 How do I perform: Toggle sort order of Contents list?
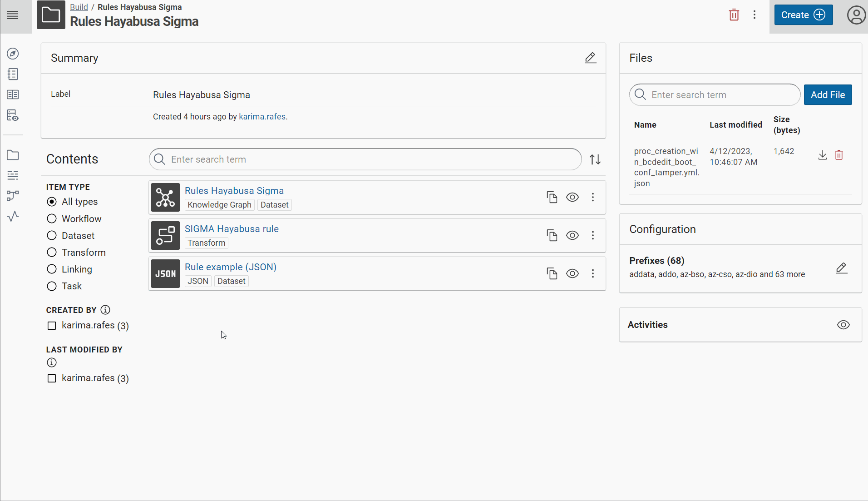595,159
